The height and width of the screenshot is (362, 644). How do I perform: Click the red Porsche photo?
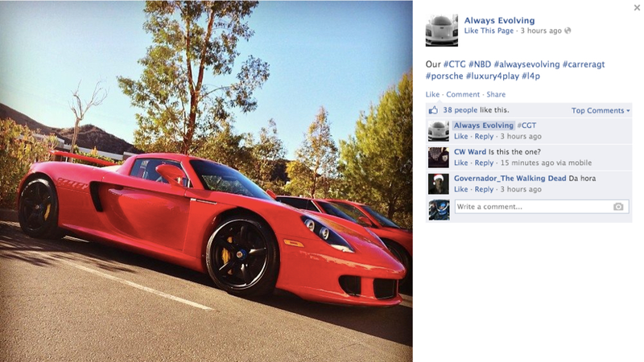click(206, 181)
